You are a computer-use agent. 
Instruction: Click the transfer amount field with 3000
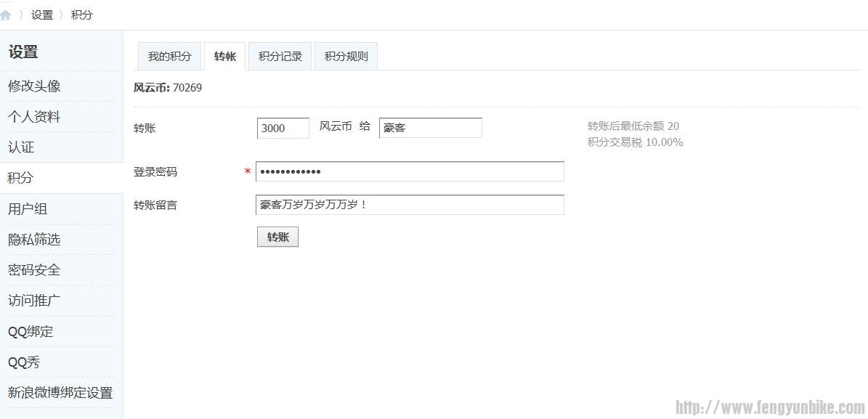pyautogui.click(x=283, y=129)
